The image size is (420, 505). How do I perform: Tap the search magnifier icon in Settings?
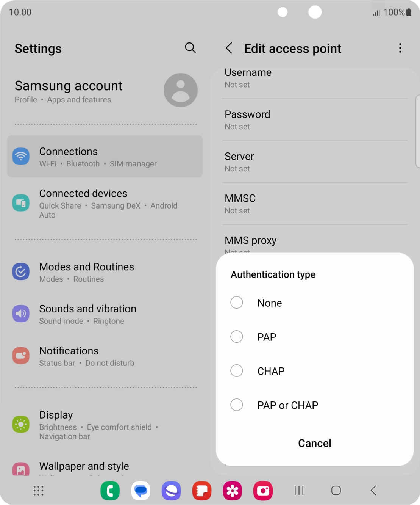(190, 48)
